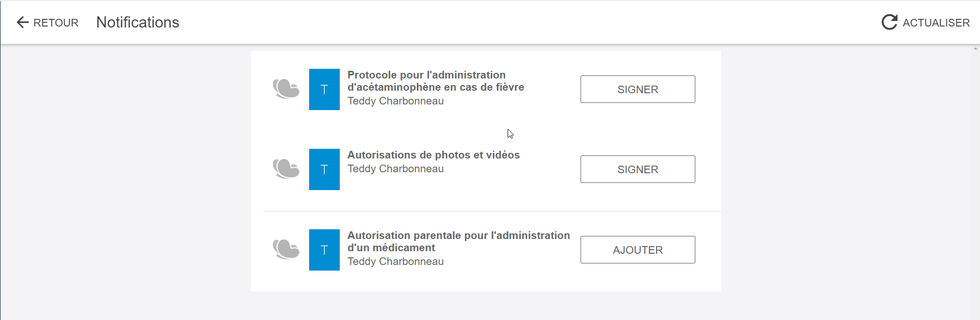Open the Autorisations de photos et vidéos title

[434, 155]
